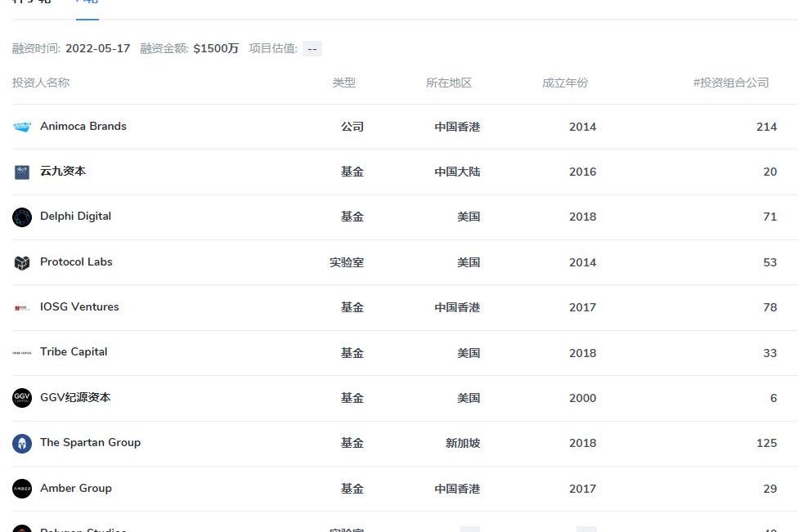Image resolution: width=798 pixels, height=532 pixels.
Task: Click Protocol Labs type 实验室
Action: tap(347, 262)
